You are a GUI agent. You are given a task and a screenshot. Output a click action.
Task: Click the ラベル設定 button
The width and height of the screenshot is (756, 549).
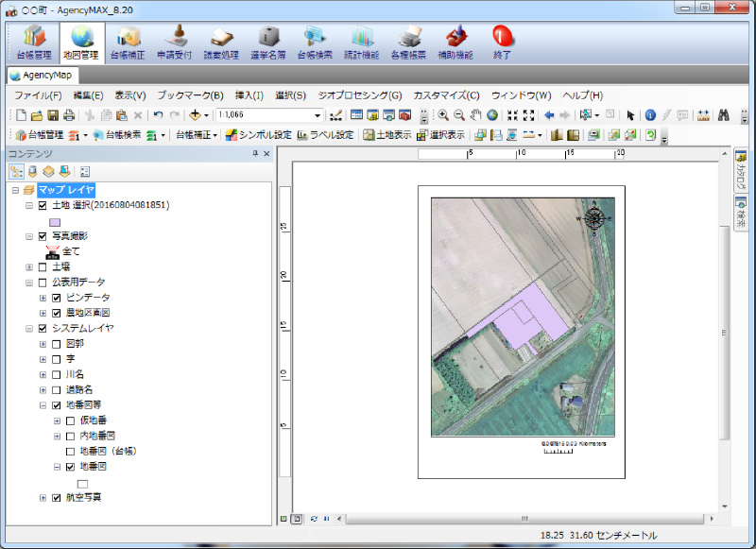326,135
